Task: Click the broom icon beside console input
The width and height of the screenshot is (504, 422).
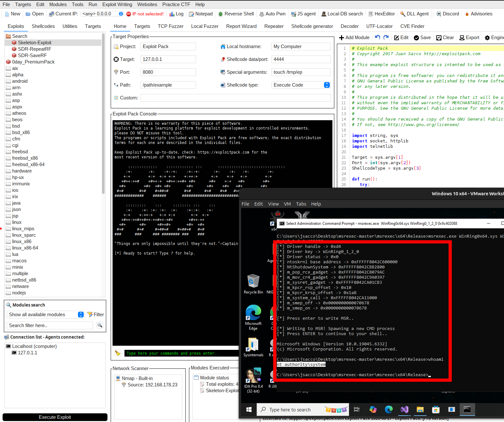Action: click(x=118, y=353)
